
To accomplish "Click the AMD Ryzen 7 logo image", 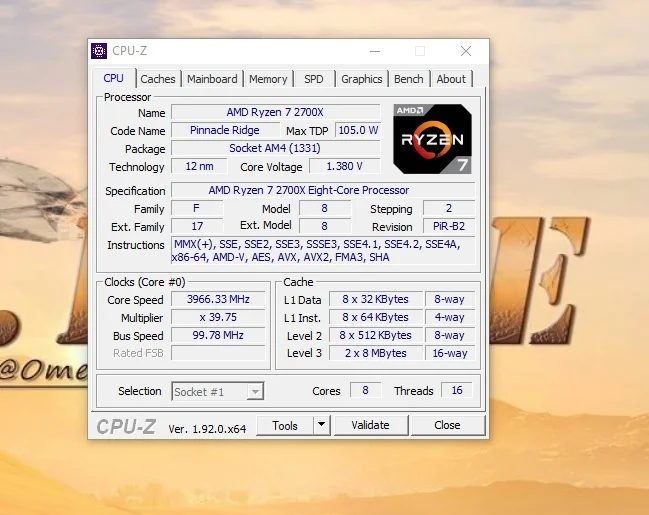I will click(x=432, y=139).
